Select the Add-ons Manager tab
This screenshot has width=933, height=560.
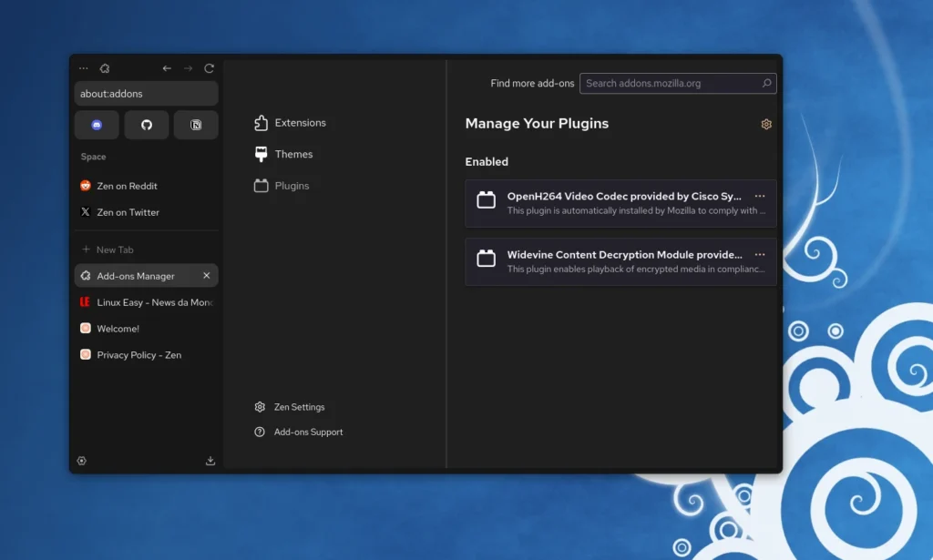pyautogui.click(x=147, y=276)
